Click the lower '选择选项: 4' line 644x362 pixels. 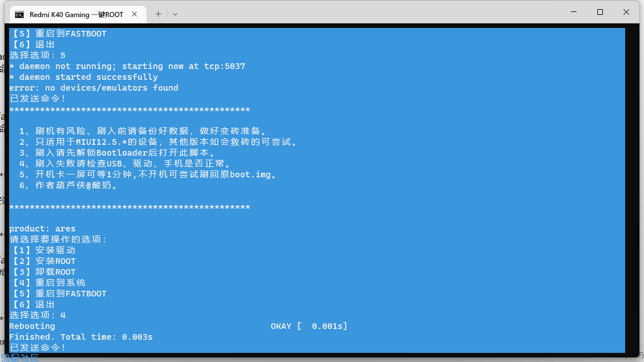(x=38, y=315)
